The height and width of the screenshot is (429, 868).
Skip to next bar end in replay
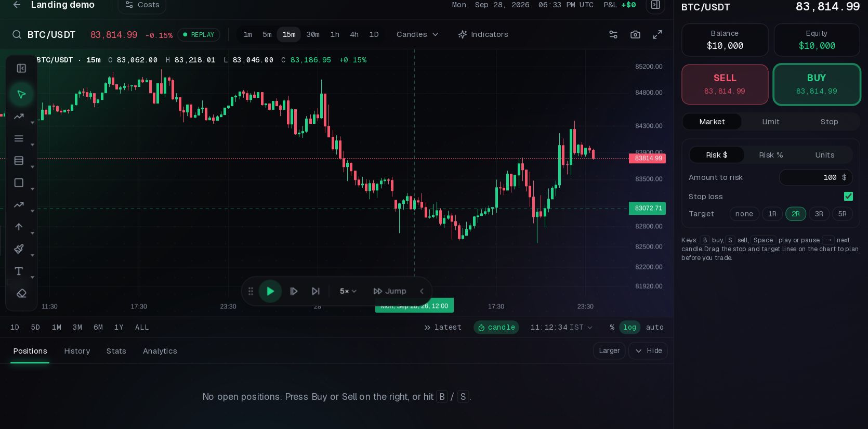tap(315, 291)
